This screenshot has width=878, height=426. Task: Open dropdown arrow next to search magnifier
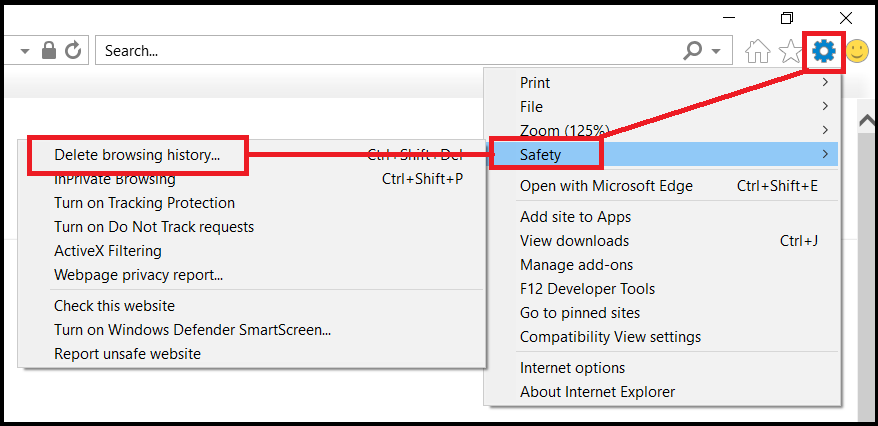pos(716,52)
